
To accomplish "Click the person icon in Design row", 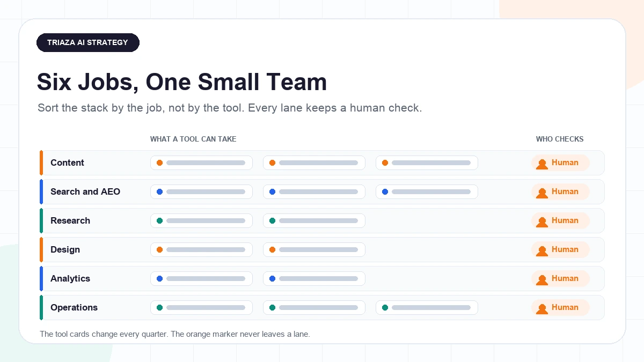I will 542,250.
